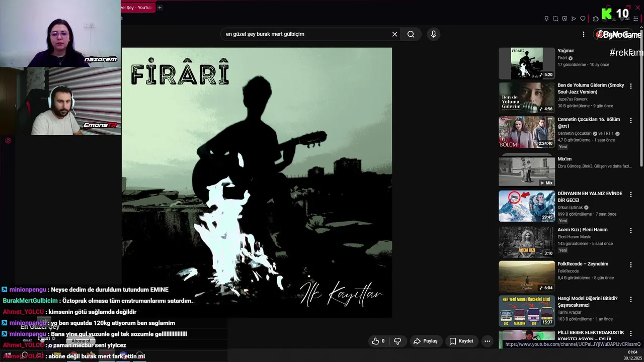
Task: Click 'TRT 1' channel name
Action: coord(609,133)
